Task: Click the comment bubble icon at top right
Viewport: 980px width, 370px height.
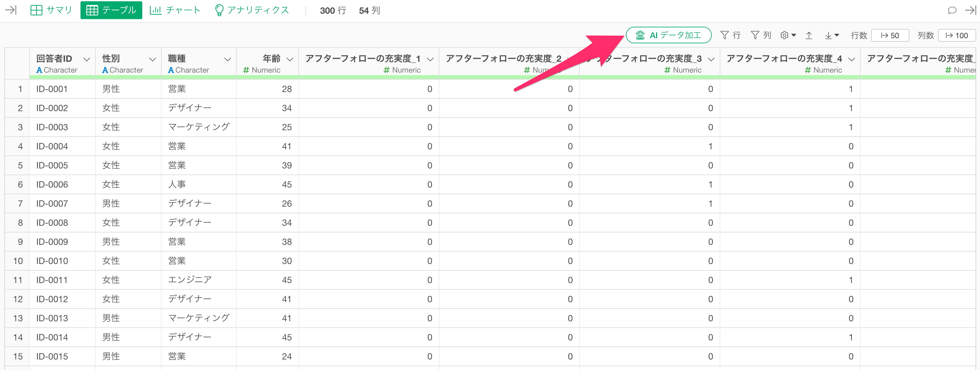Action: pos(952,10)
